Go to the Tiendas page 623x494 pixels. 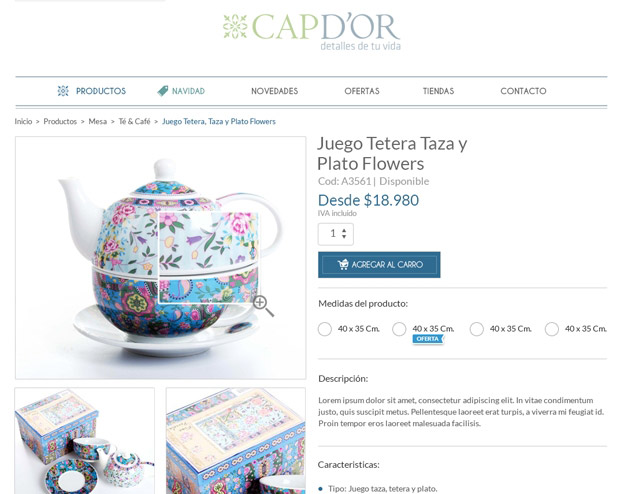coord(438,91)
